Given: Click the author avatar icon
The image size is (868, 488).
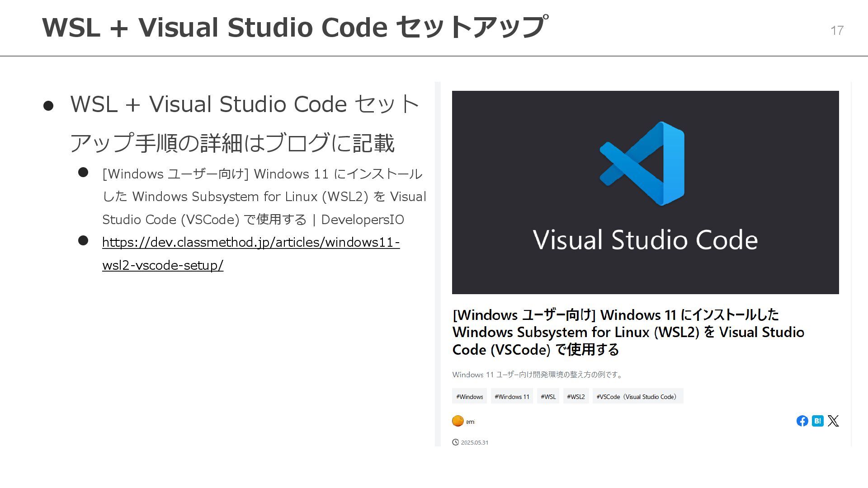Looking at the screenshot, I should (x=458, y=421).
